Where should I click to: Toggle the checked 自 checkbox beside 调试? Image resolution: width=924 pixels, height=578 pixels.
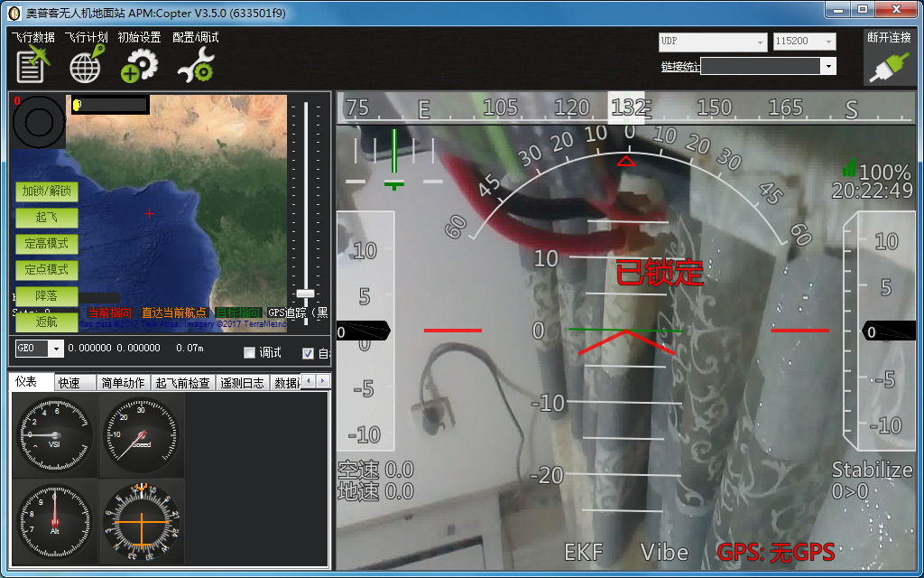click(309, 353)
